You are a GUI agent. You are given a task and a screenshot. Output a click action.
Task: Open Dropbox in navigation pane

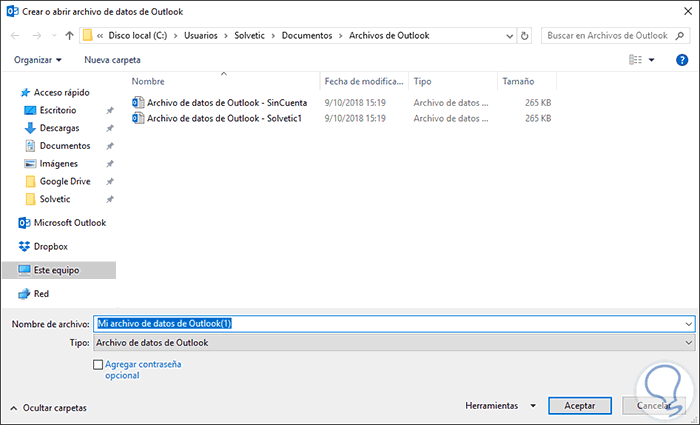(x=51, y=246)
